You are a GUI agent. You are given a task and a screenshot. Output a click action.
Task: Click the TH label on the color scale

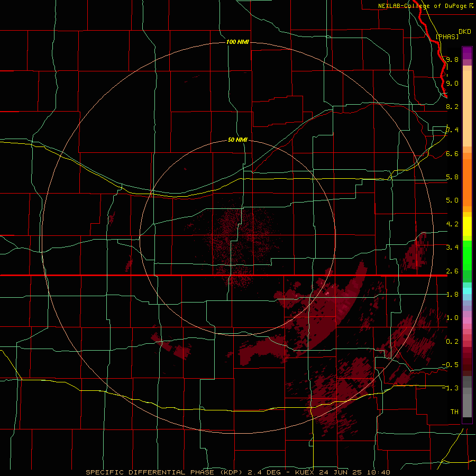pos(454,411)
